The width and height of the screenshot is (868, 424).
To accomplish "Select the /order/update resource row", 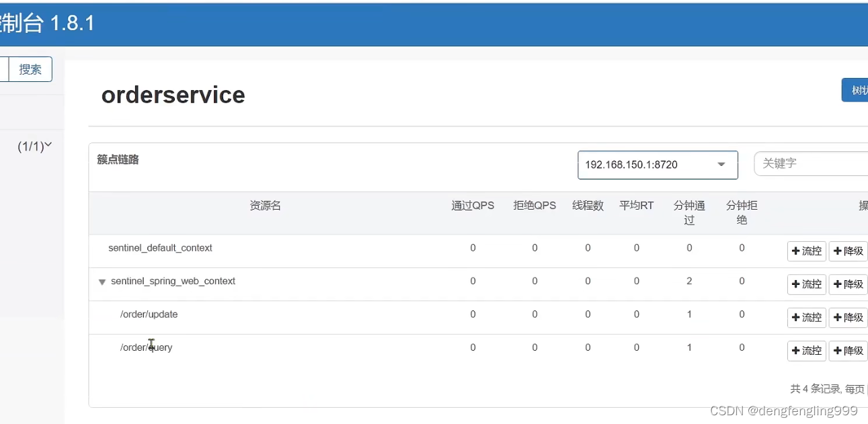I will 149,314.
